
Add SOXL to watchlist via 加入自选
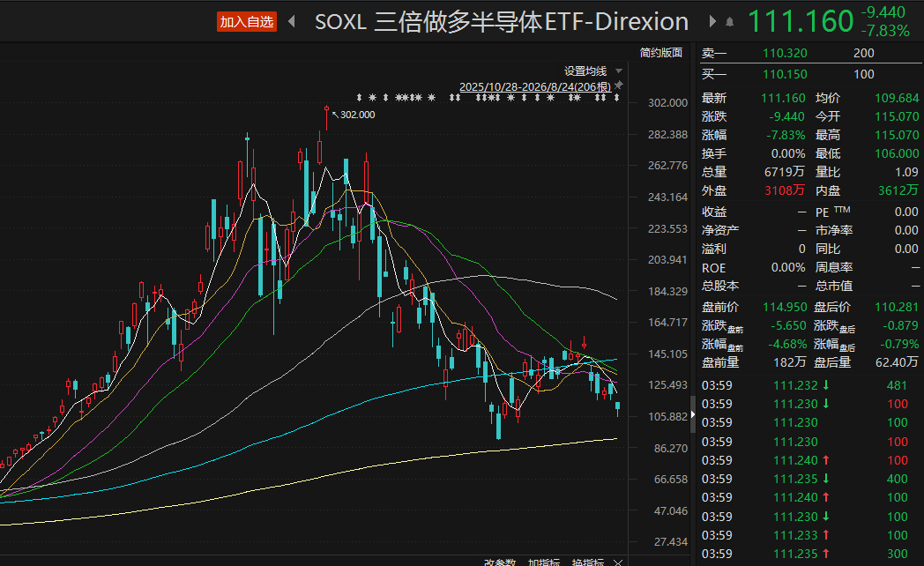[x=246, y=22]
